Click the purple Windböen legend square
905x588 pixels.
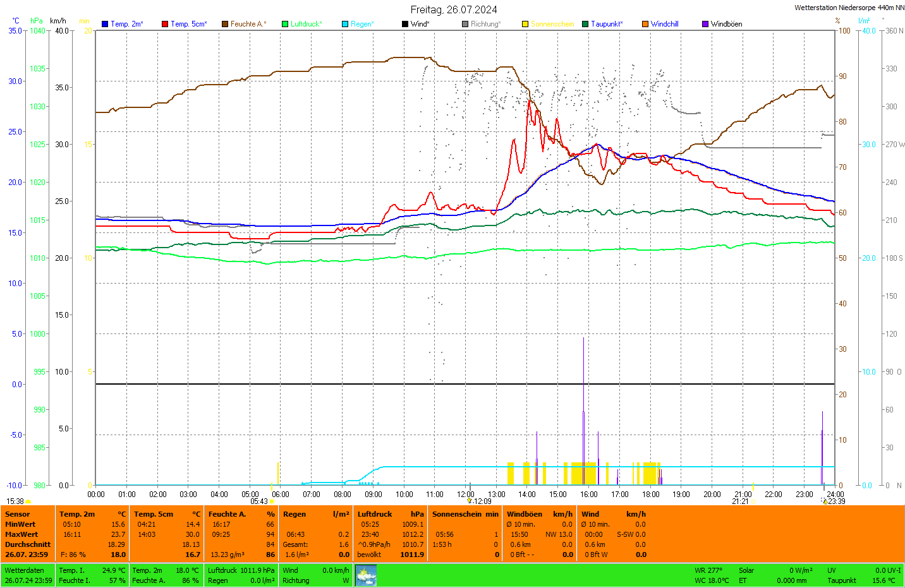[x=705, y=24]
